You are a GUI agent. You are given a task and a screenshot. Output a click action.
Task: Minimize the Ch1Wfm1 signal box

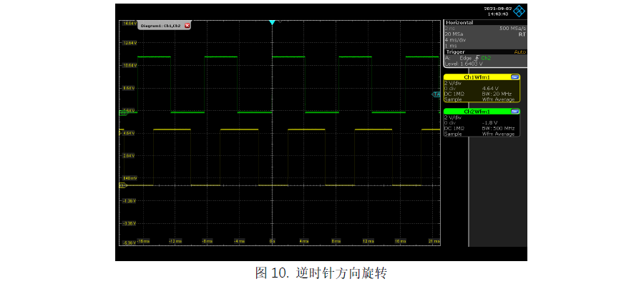click(514, 77)
